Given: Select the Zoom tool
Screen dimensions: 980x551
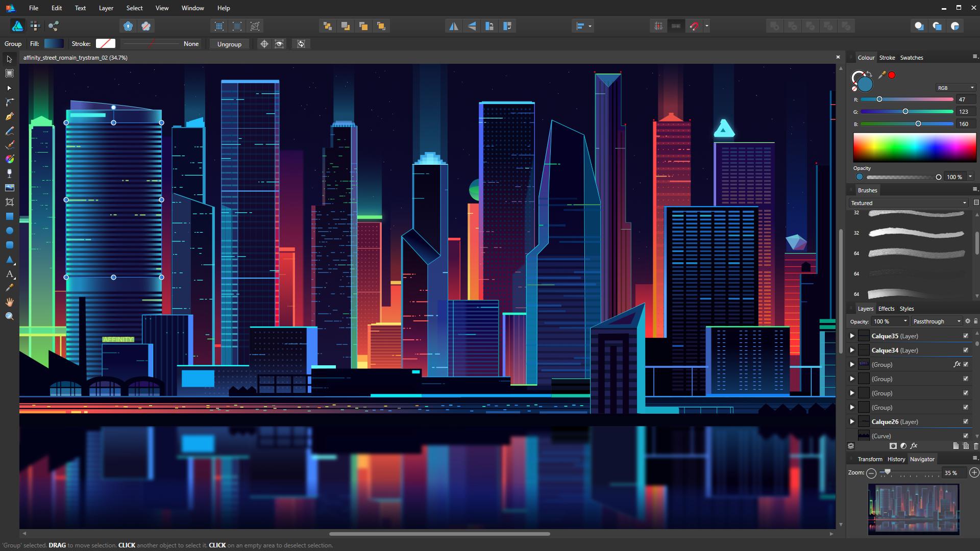Looking at the screenshot, I should pyautogui.click(x=9, y=316).
